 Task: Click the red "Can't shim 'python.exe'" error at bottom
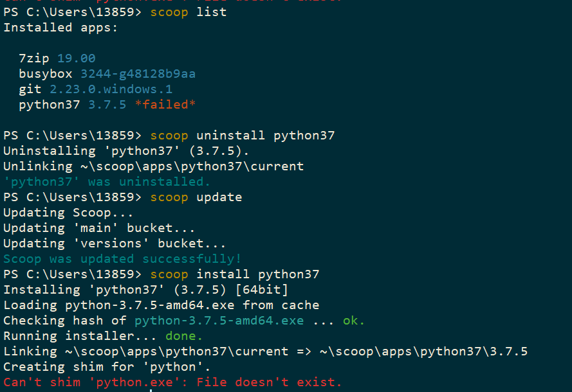click(x=172, y=382)
